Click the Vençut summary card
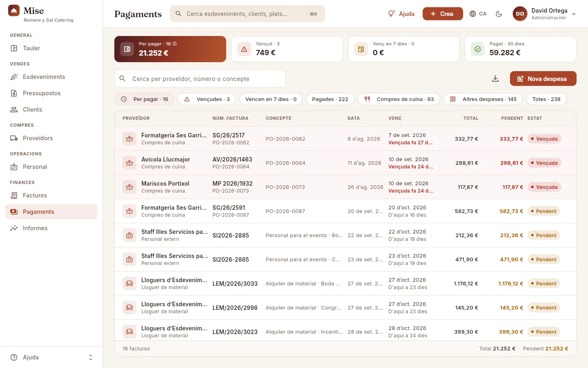The image size is (588, 368). pos(287,49)
